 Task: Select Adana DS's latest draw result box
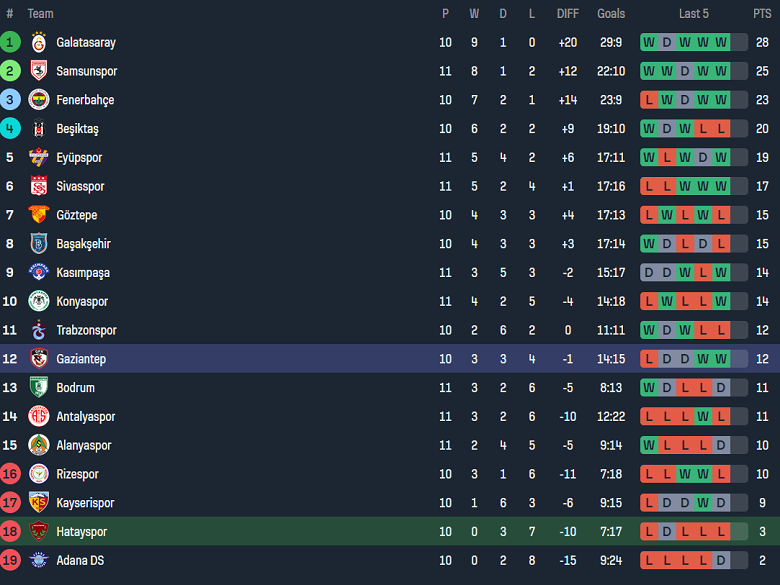coord(721,561)
